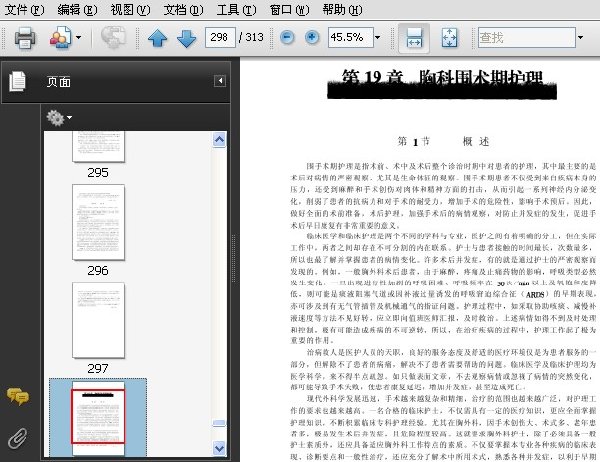Go to next page with down arrow
600x462 pixels.
pyautogui.click(x=187, y=38)
